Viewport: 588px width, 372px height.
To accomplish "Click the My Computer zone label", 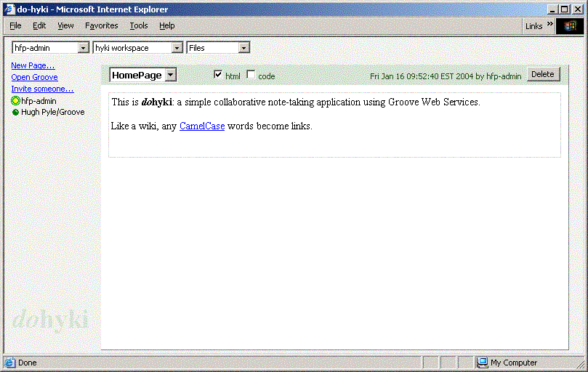I will (514, 363).
